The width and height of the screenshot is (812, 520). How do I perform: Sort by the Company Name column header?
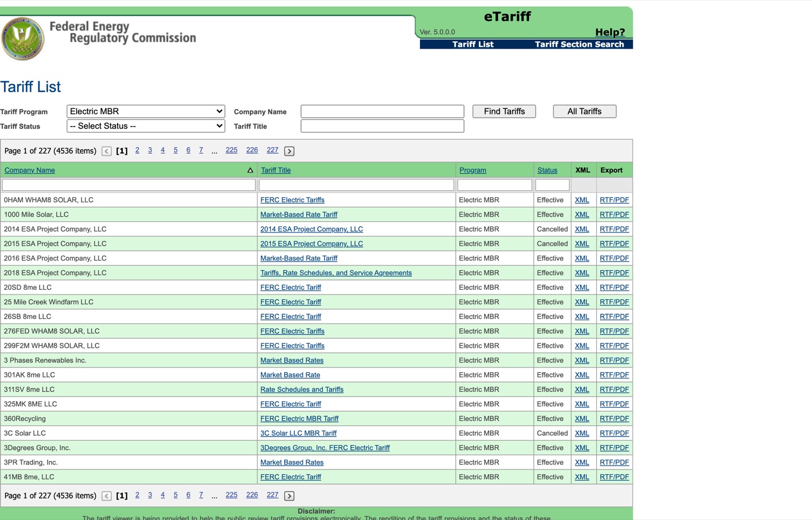[x=30, y=170]
